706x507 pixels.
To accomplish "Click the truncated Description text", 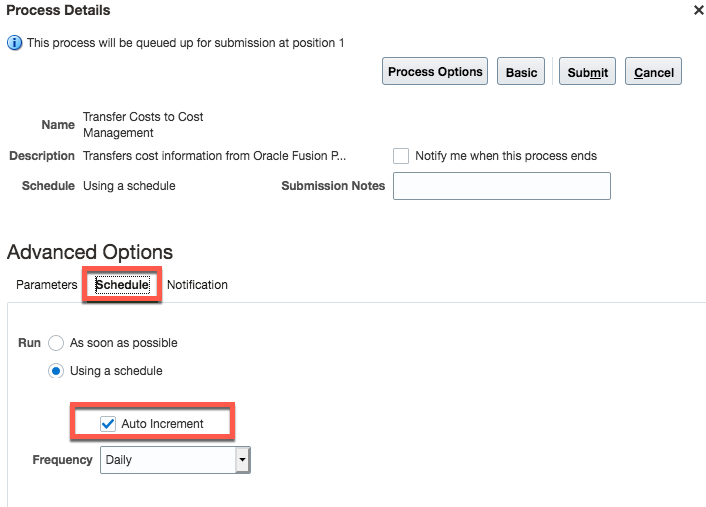I will point(214,156).
